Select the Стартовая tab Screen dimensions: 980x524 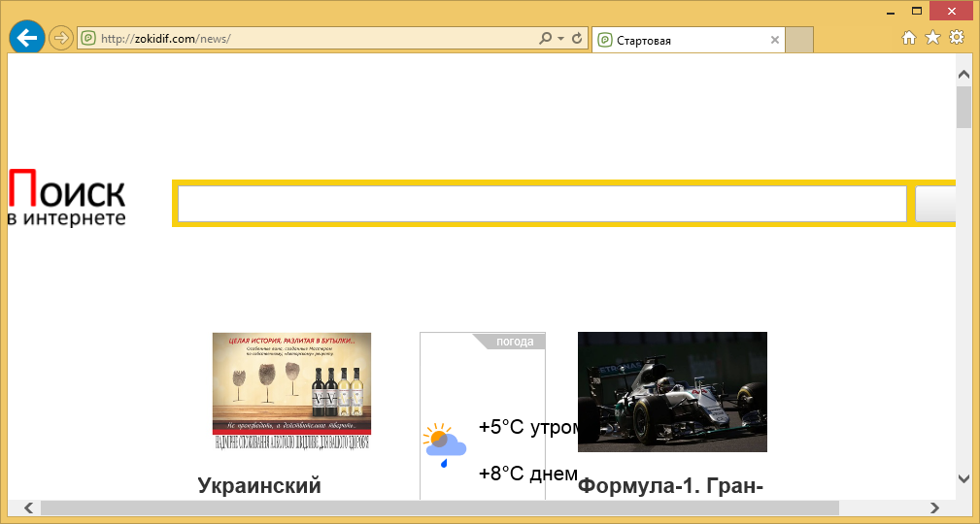pyautogui.click(x=680, y=41)
